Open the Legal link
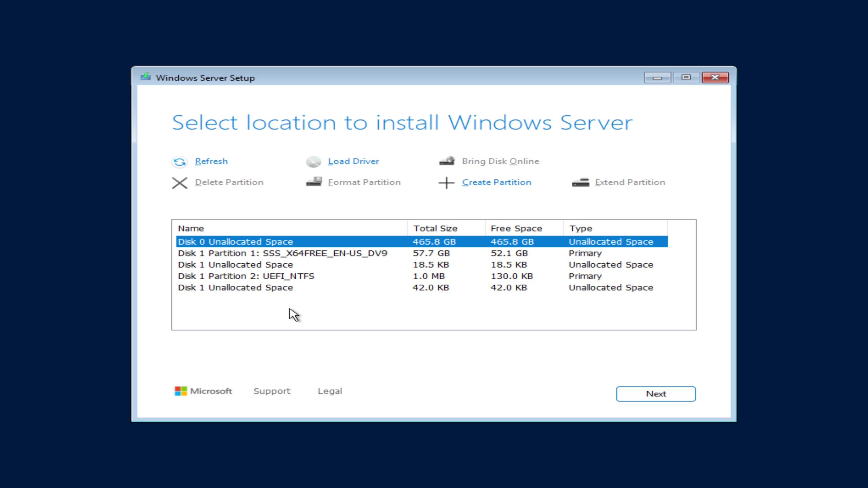 pyautogui.click(x=330, y=391)
